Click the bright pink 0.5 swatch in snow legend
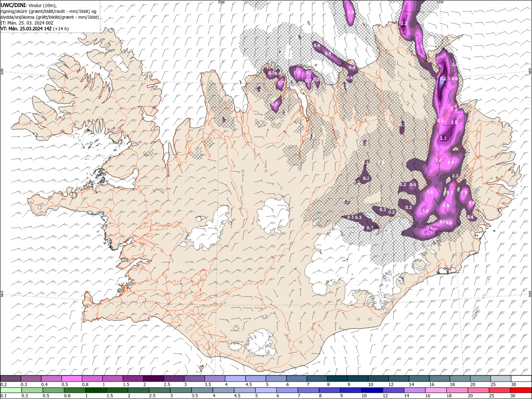532x399 pixels. (71, 379)
